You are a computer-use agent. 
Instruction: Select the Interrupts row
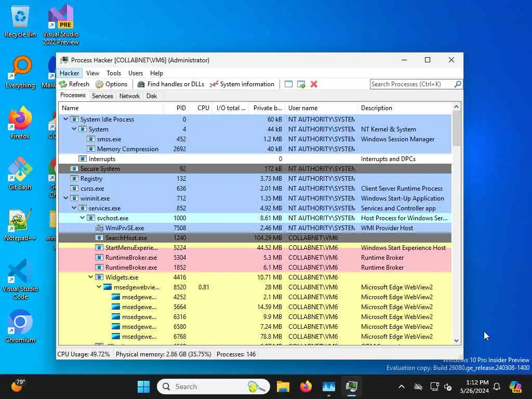click(x=255, y=159)
